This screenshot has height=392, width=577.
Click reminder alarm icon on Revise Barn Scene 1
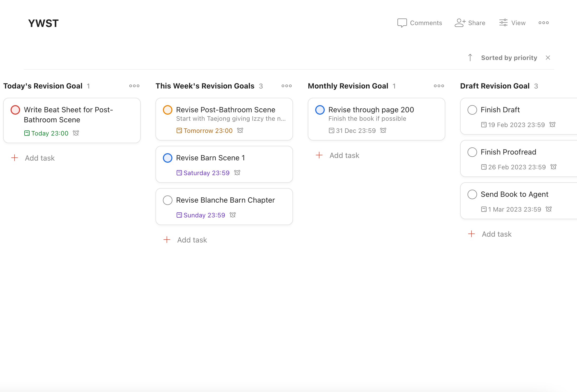click(x=237, y=173)
